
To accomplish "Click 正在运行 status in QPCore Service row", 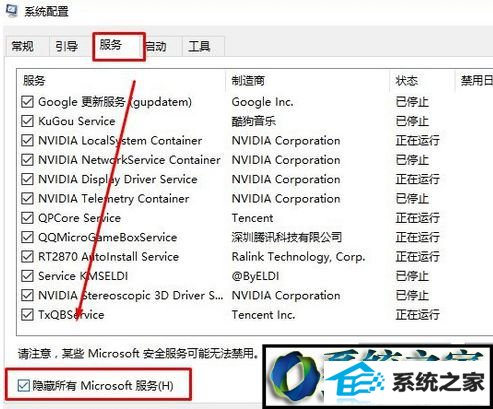I will tap(417, 218).
